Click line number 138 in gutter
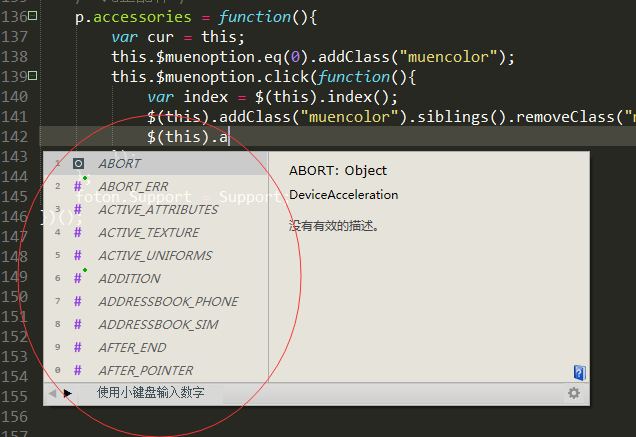Image resolution: width=636 pixels, height=437 pixels. [13, 57]
